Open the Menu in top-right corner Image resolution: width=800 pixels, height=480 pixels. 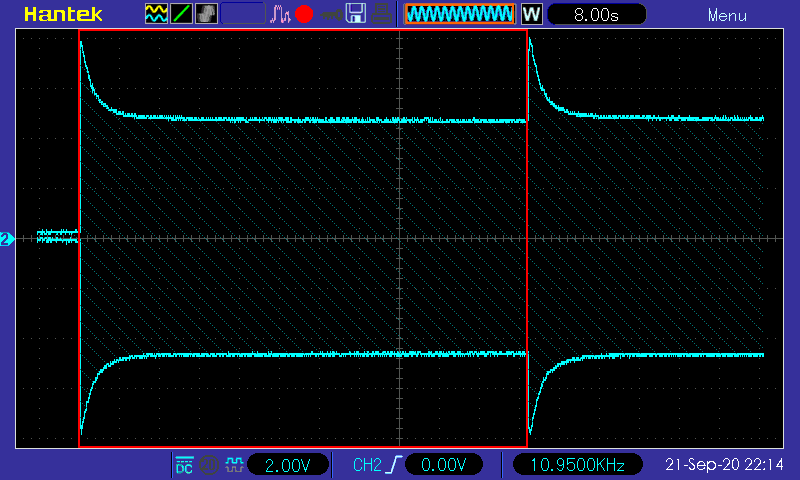(727, 16)
